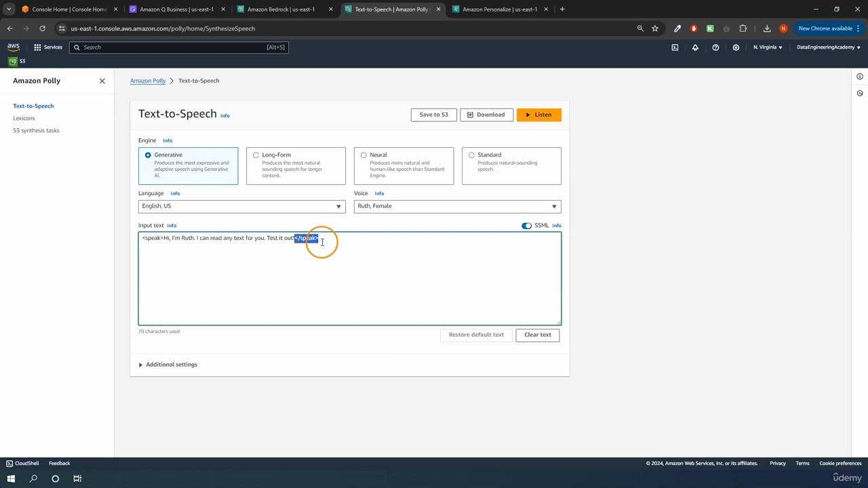Open a new browser tab
The width and height of the screenshot is (868, 488).
562,9
